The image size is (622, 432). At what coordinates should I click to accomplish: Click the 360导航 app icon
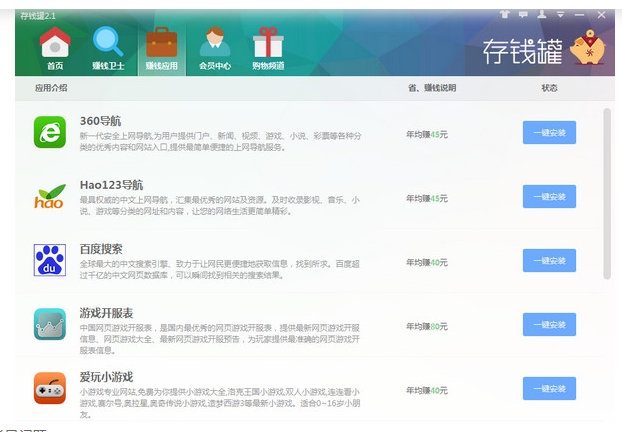(50, 132)
